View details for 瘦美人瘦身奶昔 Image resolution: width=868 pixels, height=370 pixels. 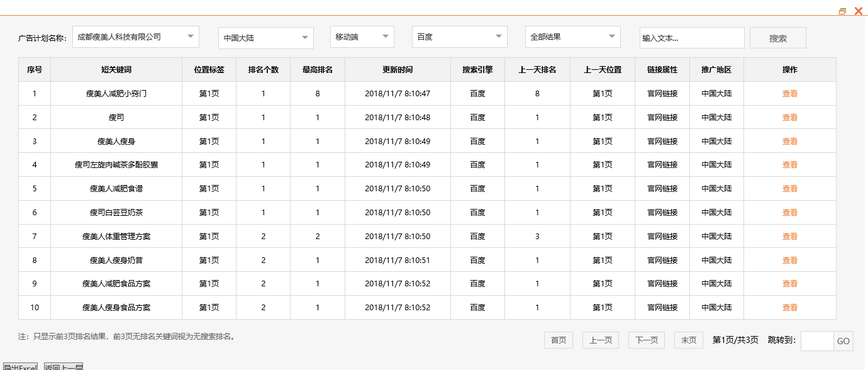789,260
